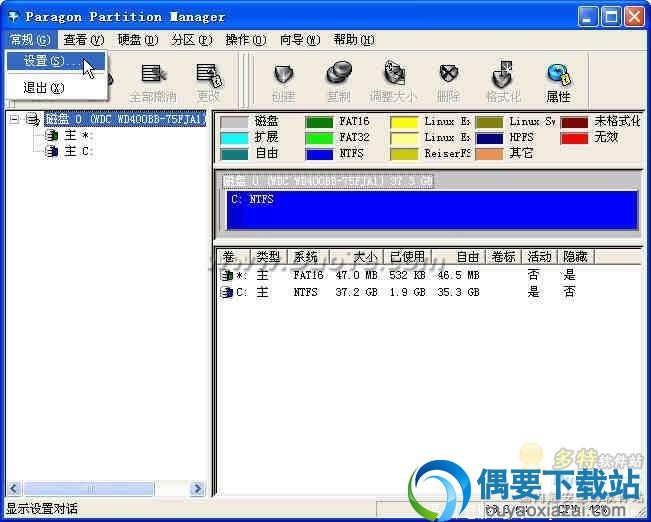Click the status bar text 显示设置对话
Viewport: 651px width, 522px height.
coord(42,509)
